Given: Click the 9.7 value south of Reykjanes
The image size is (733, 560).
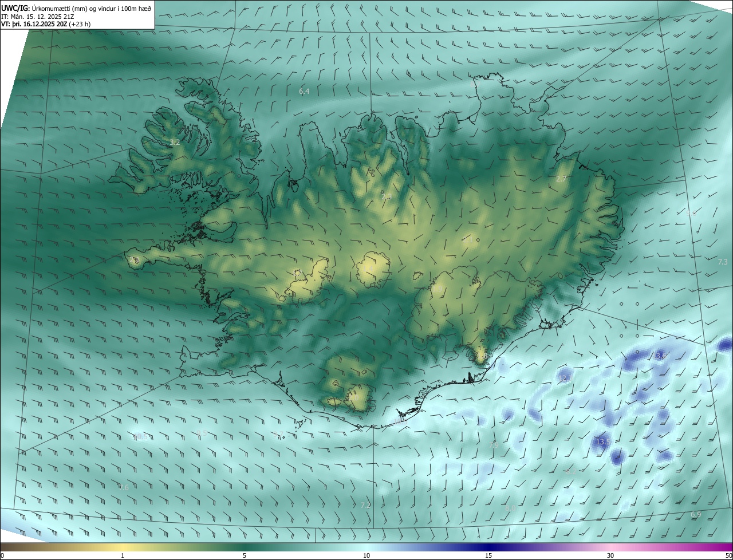Looking at the screenshot, I should tap(279, 433).
